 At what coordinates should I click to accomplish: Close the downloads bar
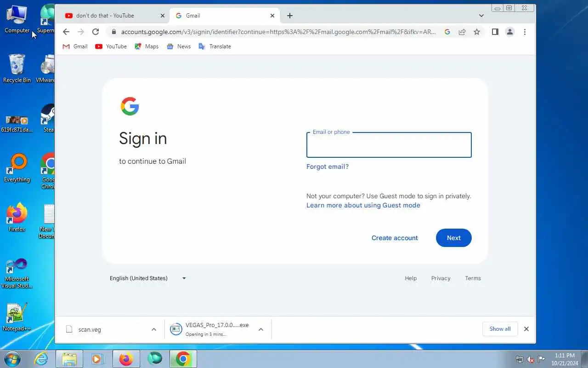(x=526, y=329)
